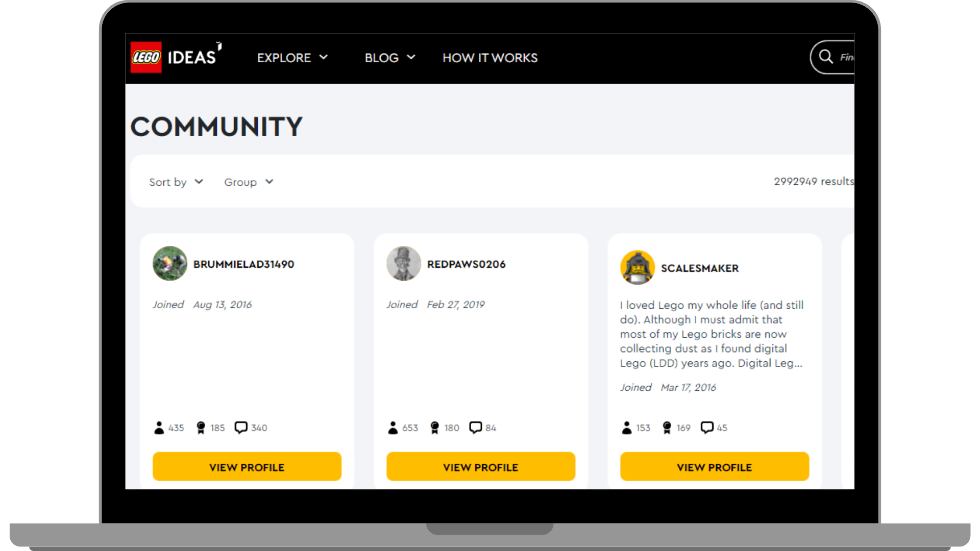Click the comment bubble showing 340
The image size is (980, 551).
(241, 428)
